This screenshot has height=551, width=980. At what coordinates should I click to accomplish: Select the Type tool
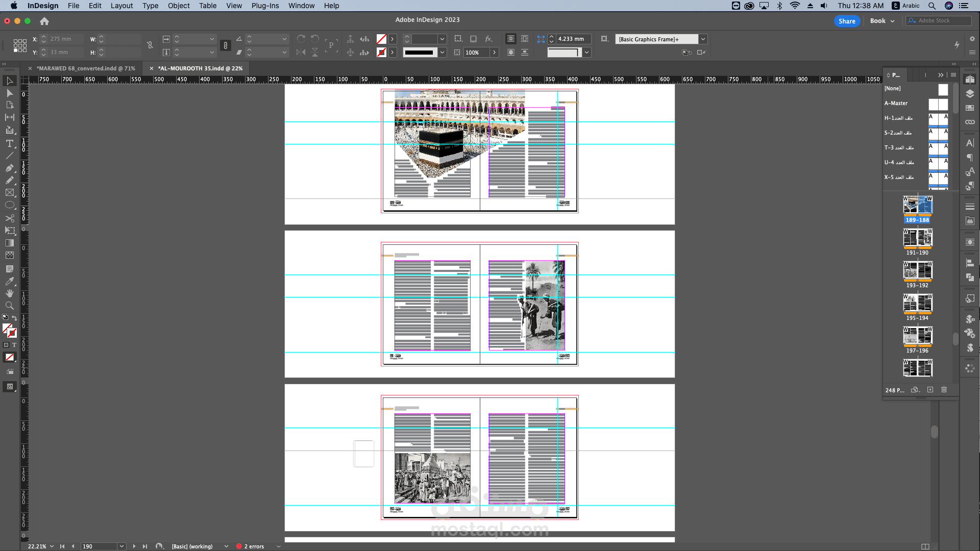[9, 143]
